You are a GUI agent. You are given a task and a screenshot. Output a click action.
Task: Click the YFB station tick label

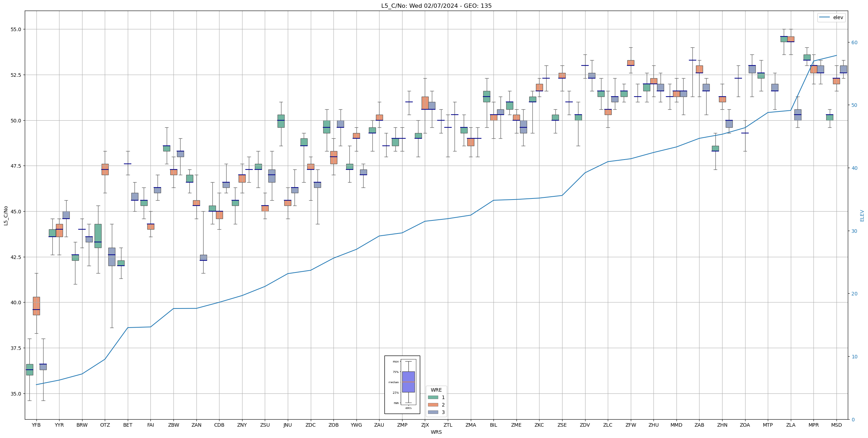[x=36, y=425]
